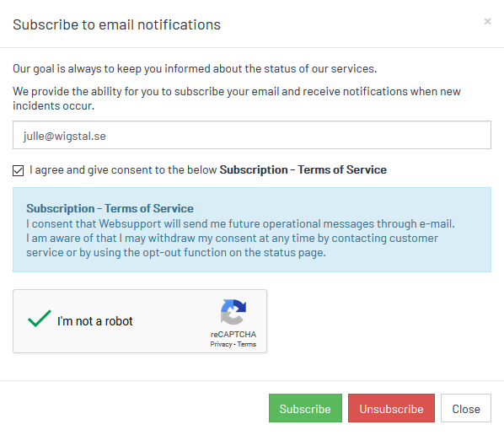Click the reCAPTCHA text label under logo
The image size is (504, 435).
tap(233, 335)
